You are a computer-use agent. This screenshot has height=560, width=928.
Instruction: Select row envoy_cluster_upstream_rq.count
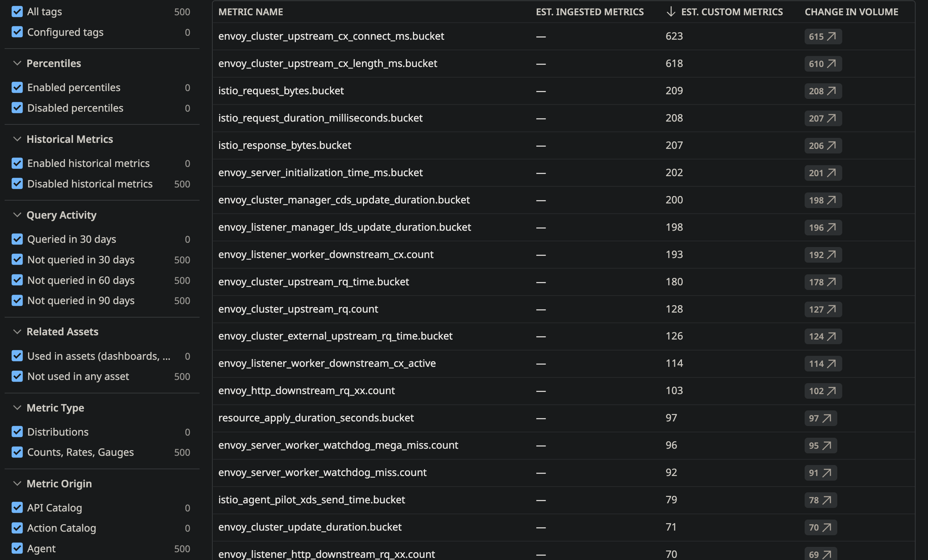coord(564,309)
